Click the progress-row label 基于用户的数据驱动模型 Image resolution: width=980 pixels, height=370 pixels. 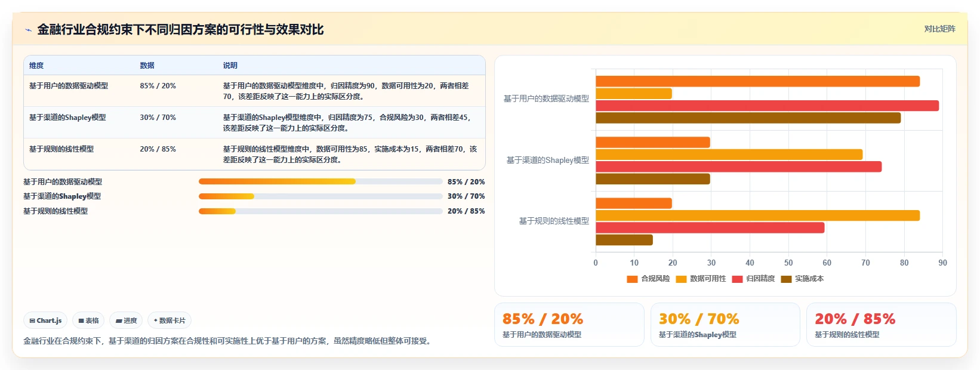click(63, 182)
